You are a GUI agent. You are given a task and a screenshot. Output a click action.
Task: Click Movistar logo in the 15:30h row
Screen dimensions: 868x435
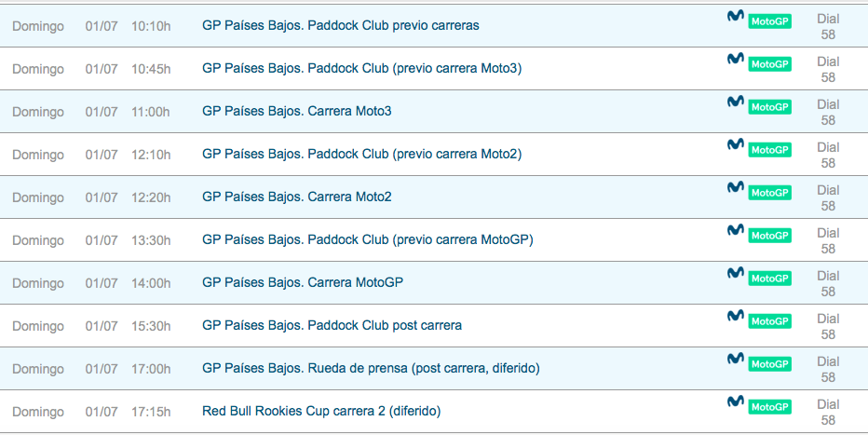735,317
